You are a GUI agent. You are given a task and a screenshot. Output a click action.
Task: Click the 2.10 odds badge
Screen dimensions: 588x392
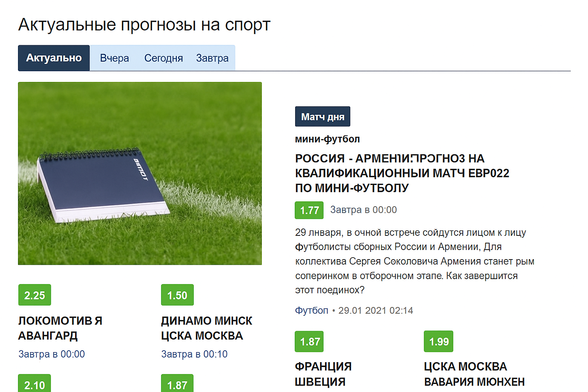(x=34, y=384)
